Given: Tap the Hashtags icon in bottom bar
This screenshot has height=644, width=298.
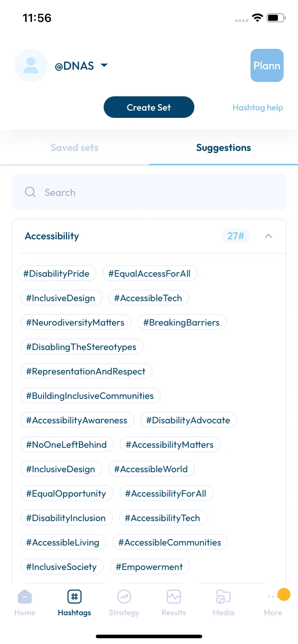Looking at the screenshot, I should (74, 597).
